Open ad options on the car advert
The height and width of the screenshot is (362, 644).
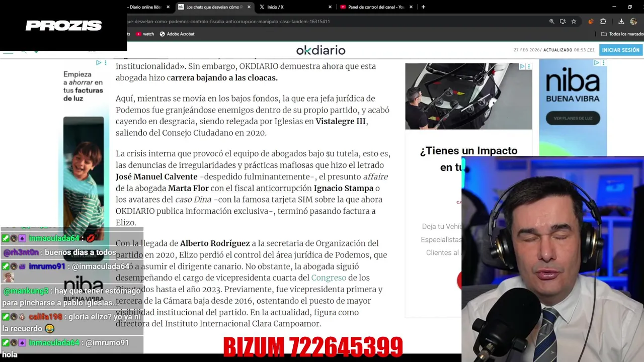[529, 66]
